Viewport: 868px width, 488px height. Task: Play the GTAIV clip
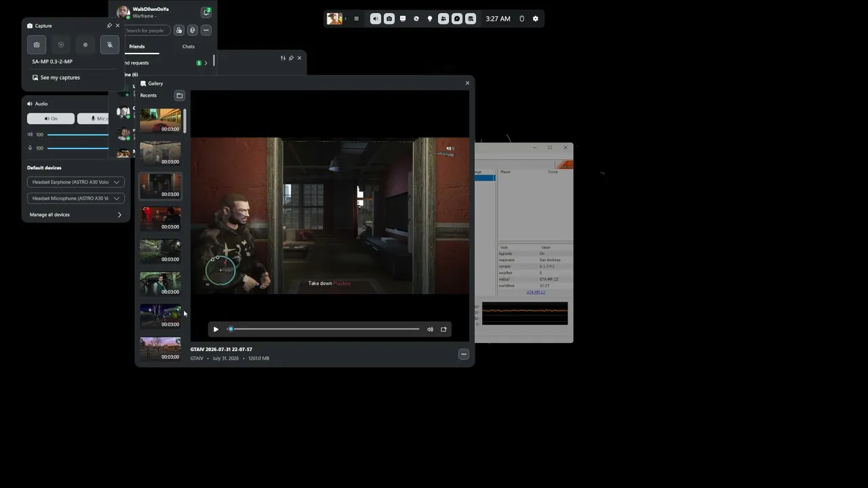pyautogui.click(x=216, y=329)
